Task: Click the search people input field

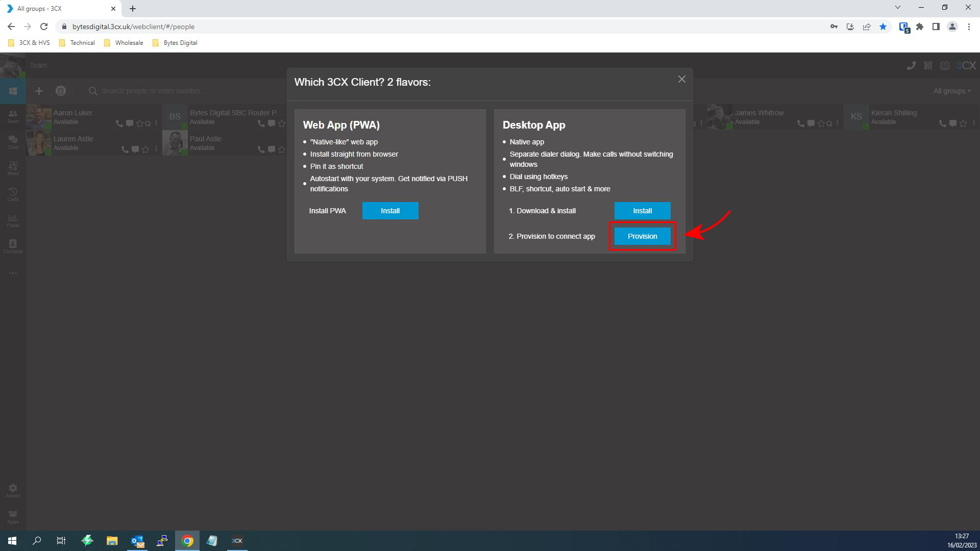Action: tap(153, 91)
